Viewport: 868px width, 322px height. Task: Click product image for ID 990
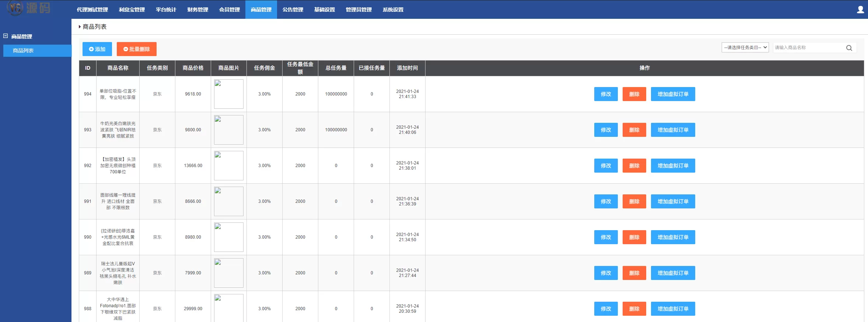coord(228,237)
